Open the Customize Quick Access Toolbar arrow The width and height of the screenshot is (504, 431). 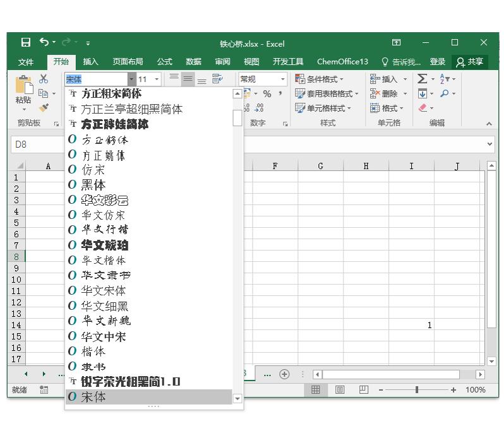tap(88, 43)
